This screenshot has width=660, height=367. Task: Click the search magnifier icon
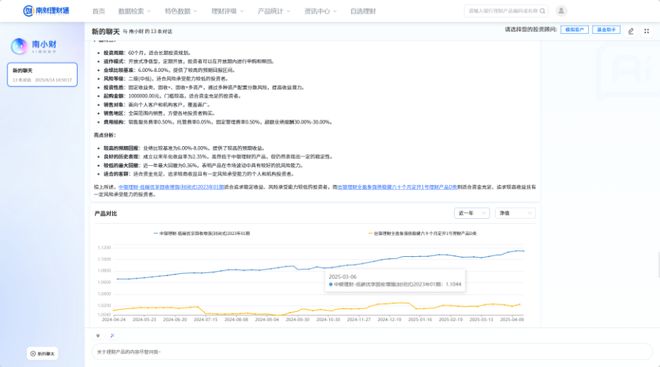[x=543, y=11]
